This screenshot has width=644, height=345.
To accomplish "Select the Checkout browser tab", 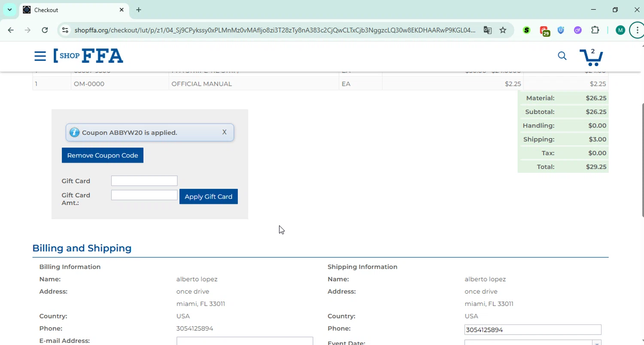I will tap(74, 10).
